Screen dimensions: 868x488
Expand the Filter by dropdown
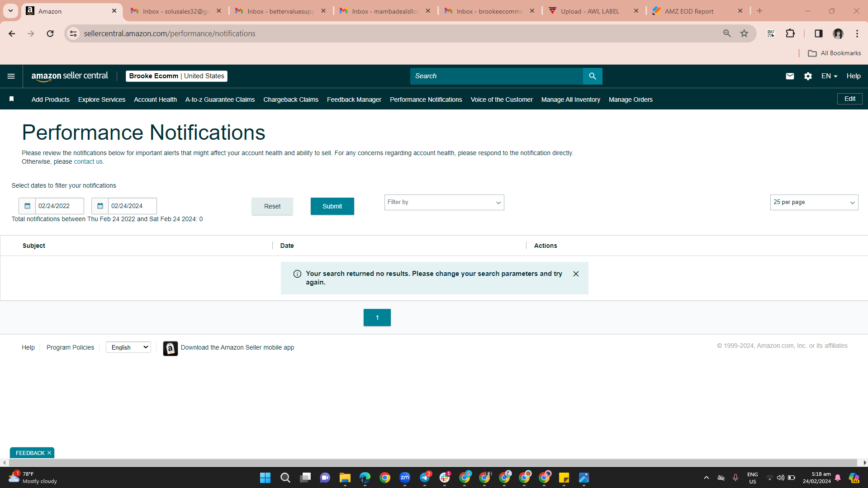pos(444,202)
